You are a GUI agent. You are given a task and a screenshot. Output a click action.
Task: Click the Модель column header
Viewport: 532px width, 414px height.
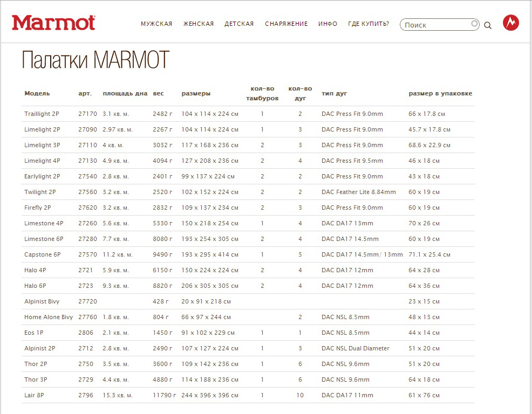[x=37, y=93]
